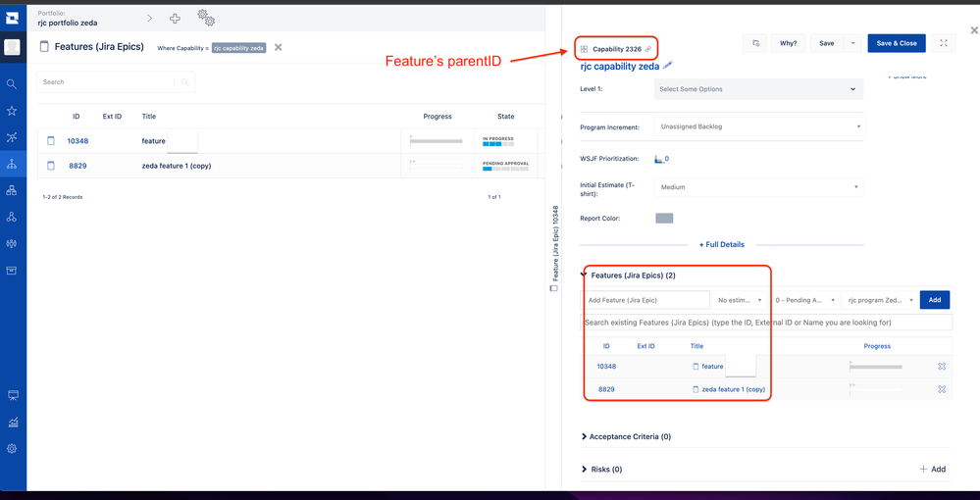Click Ext ID header in panel table
This screenshot has width=980, height=500.
tap(645, 346)
